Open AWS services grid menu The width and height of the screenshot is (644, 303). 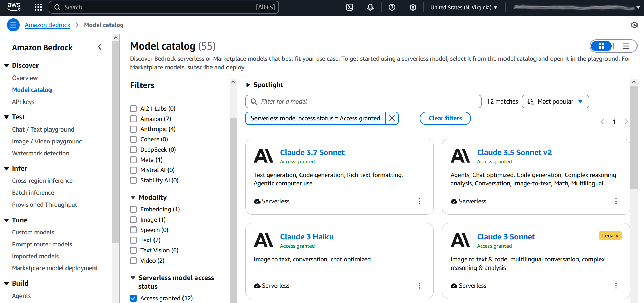click(x=38, y=7)
